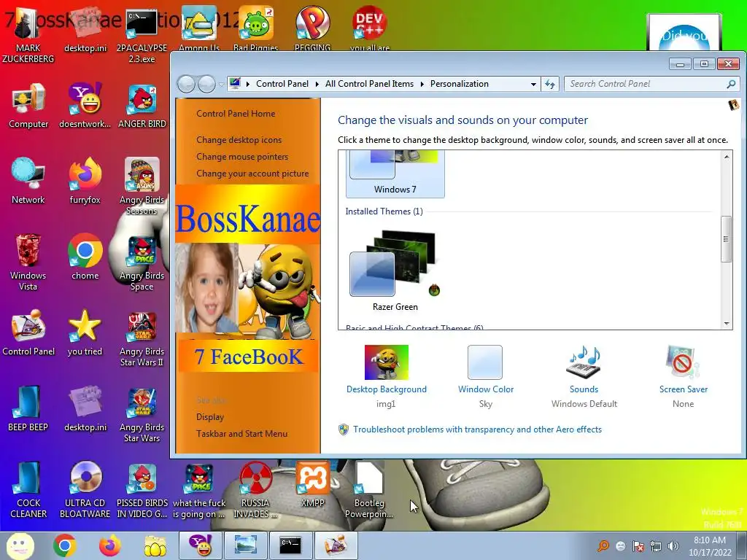The image size is (747, 560).
Task: Select the 2PACALYPSE 2.3.exe desktop icon
Action: coord(142,36)
